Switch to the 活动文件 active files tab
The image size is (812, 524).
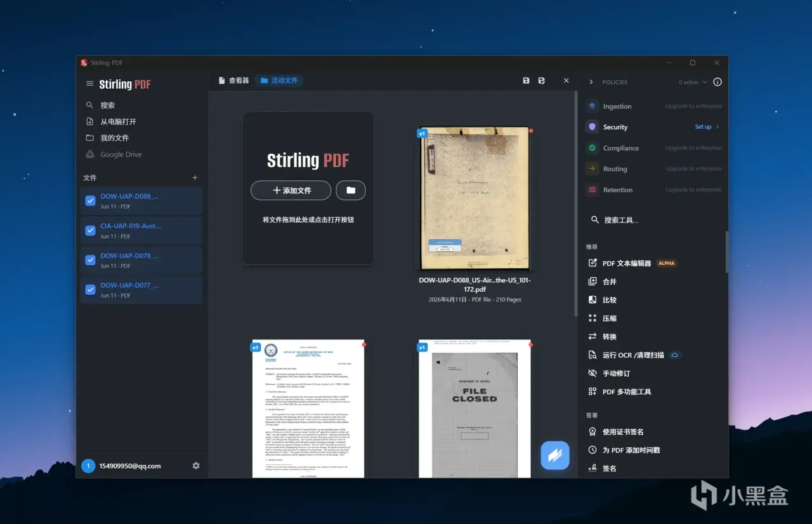279,81
